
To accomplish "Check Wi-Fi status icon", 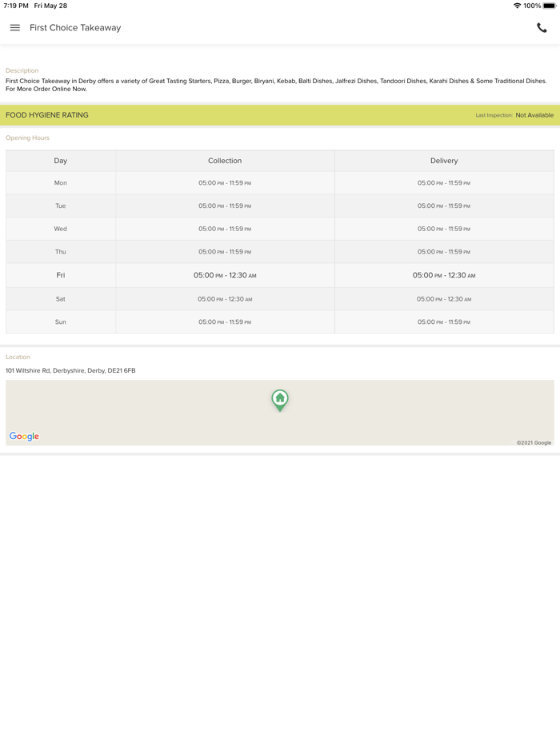I will click(x=517, y=6).
